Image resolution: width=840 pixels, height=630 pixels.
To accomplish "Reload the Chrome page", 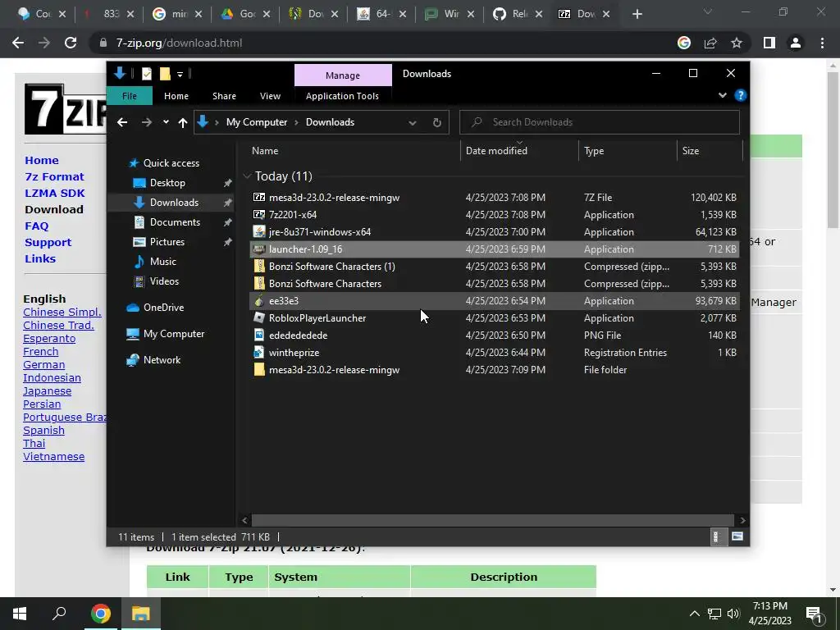I will tap(71, 43).
